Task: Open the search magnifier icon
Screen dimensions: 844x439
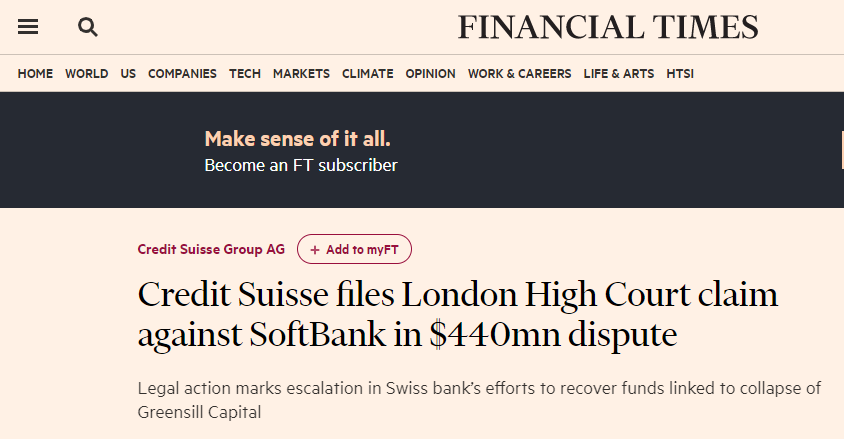Action: [88, 27]
